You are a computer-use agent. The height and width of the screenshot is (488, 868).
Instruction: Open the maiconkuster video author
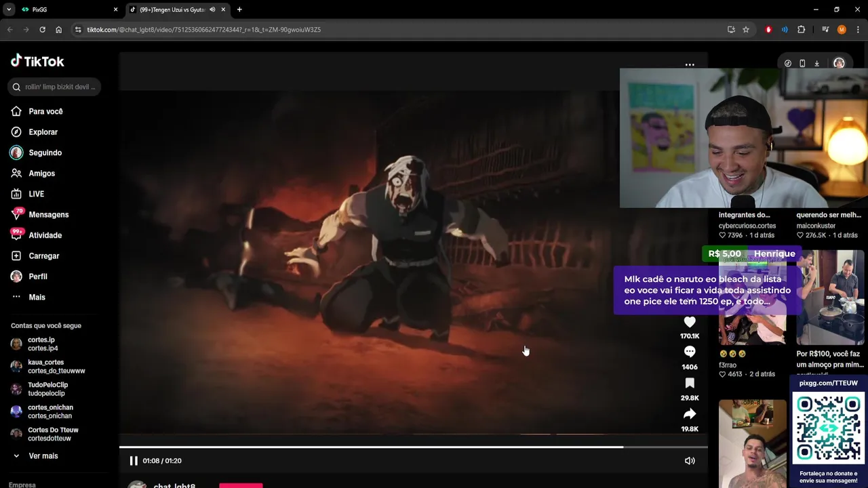(816, 226)
